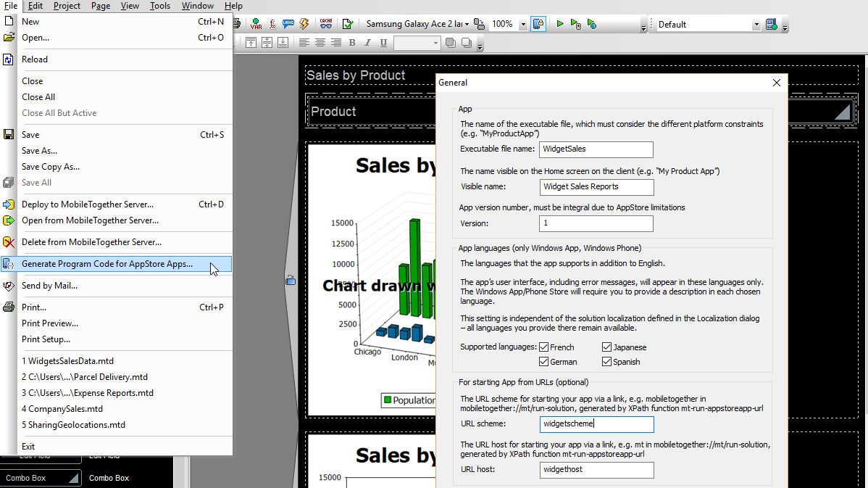Click the lightning bolt actions icon
Screen dimensions: 868x488
(304, 24)
